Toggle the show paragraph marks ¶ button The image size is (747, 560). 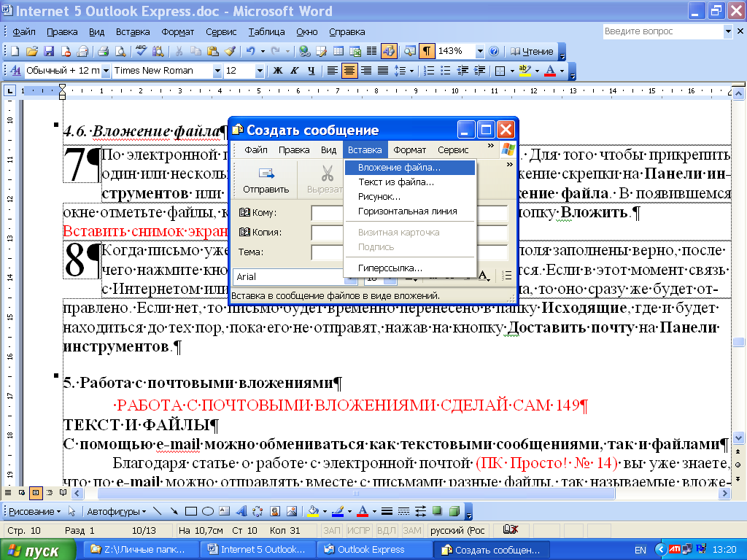tap(427, 52)
